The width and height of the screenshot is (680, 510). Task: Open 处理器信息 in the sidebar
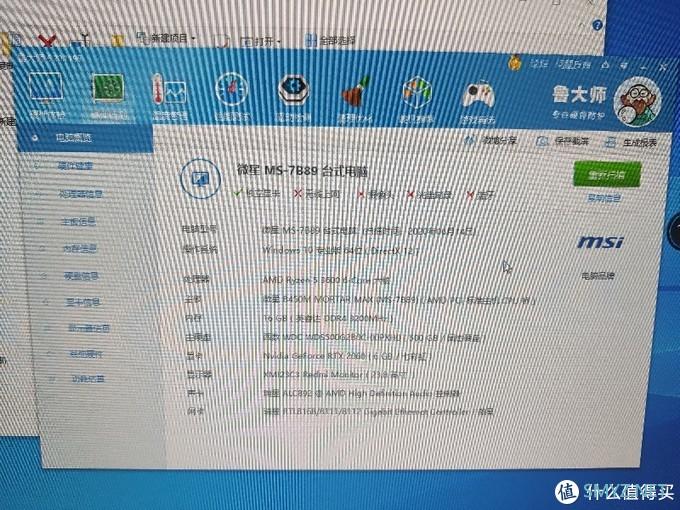81,193
